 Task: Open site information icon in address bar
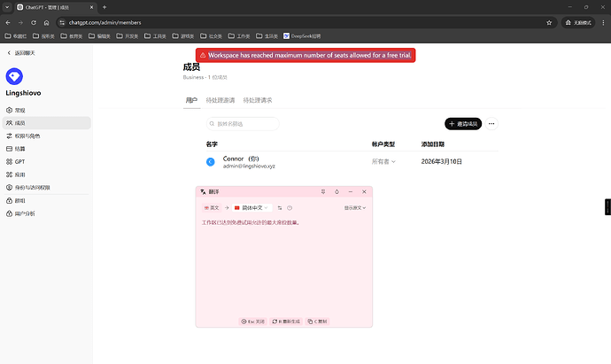(62, 23)
